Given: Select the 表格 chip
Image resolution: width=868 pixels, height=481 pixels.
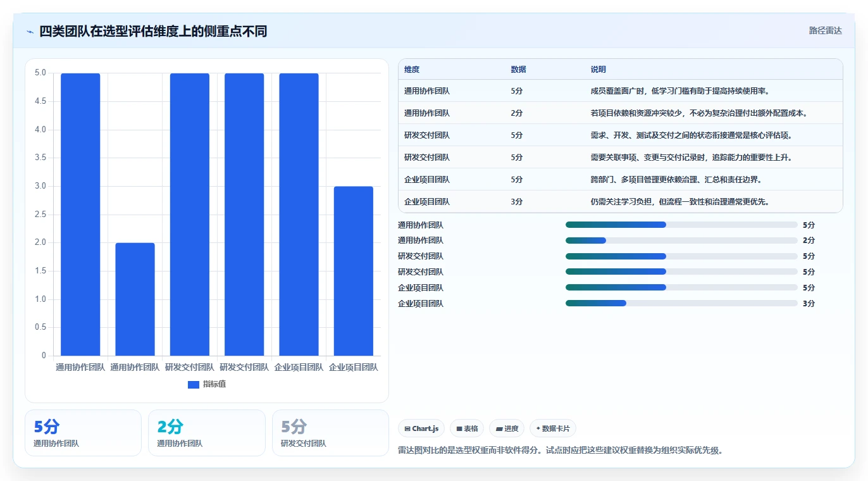Looking at the screenshot, I should tap(467, 428).
